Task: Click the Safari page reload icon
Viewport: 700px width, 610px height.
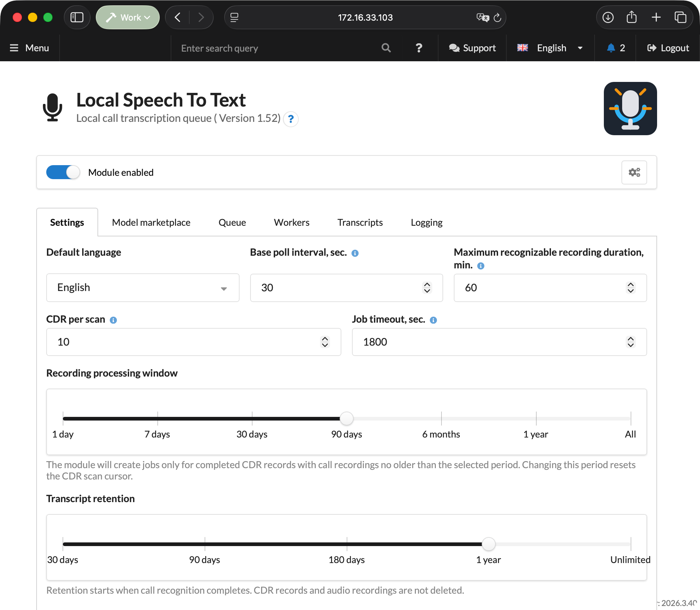Action: 497,17
